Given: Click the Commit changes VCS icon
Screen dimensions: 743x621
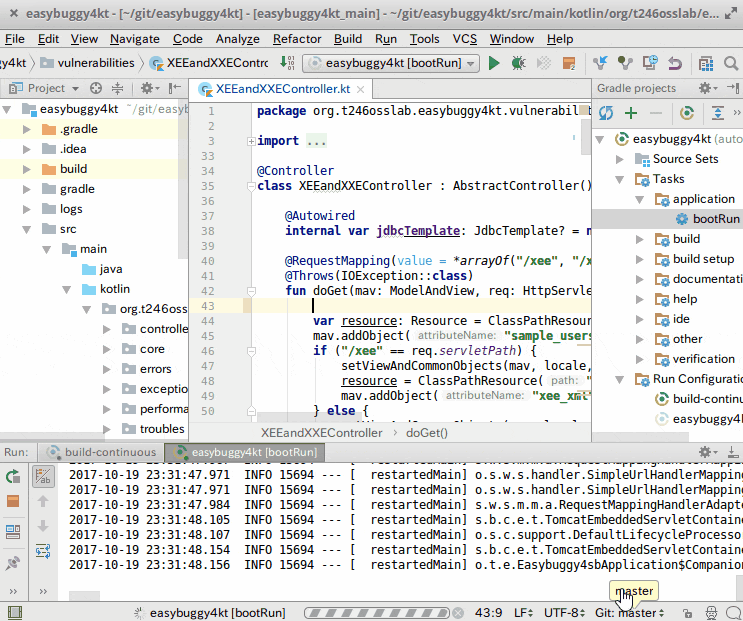Looking at the screenshot, I should (x=625, y=63).
